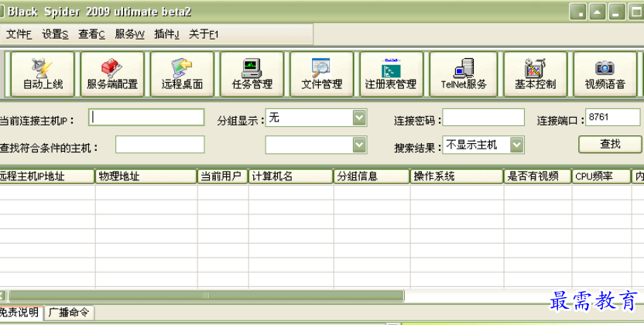644x325 pixels.
Task: Open the 文件F menu
Action: click(19, 35)
